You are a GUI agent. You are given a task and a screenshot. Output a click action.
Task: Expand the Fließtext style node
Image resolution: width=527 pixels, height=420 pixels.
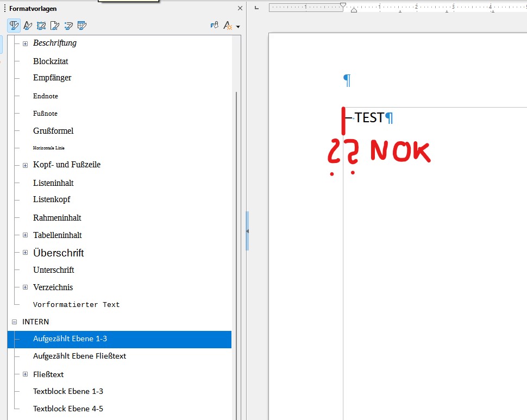click(25, 374)
